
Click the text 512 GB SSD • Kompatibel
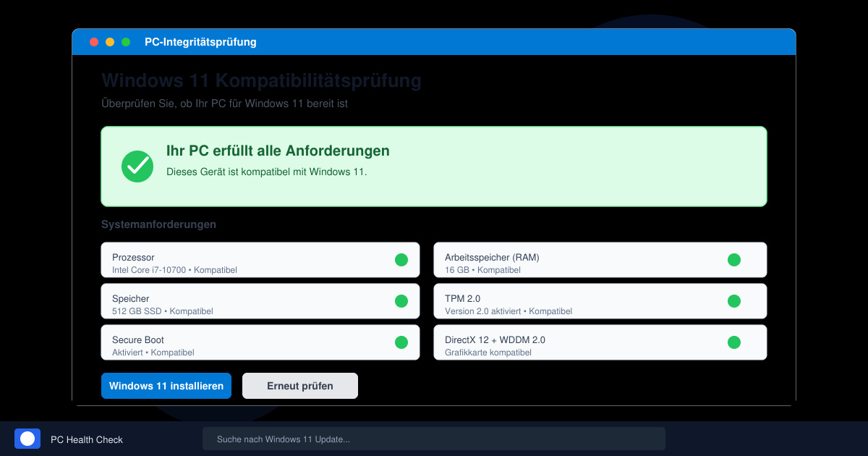163,311
